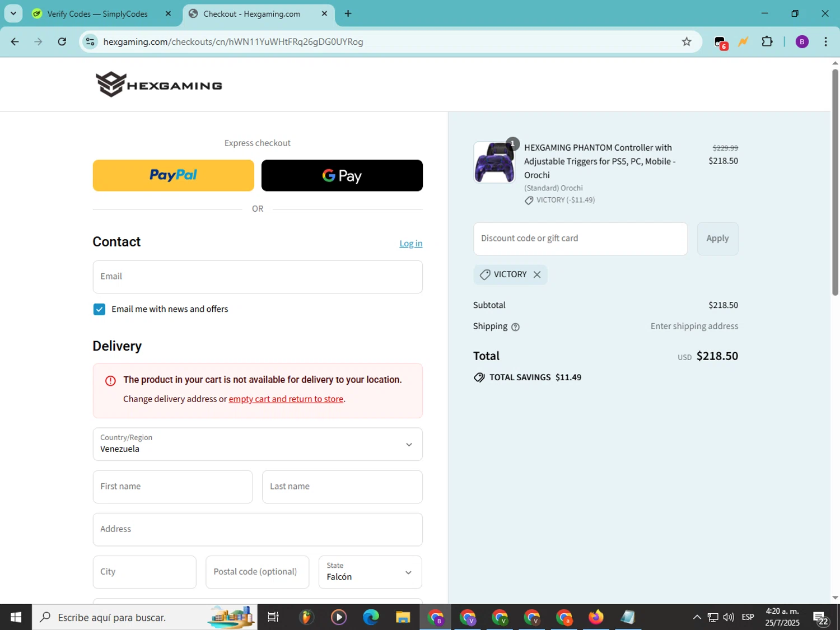Pay with PayPal express checkout
Viewport: 840px width, 630px height.
173,175
